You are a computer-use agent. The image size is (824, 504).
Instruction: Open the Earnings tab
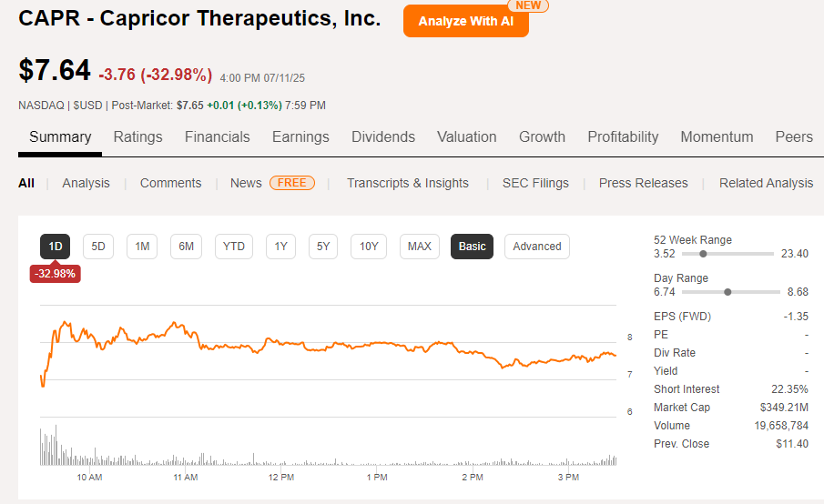coord(300,137)
